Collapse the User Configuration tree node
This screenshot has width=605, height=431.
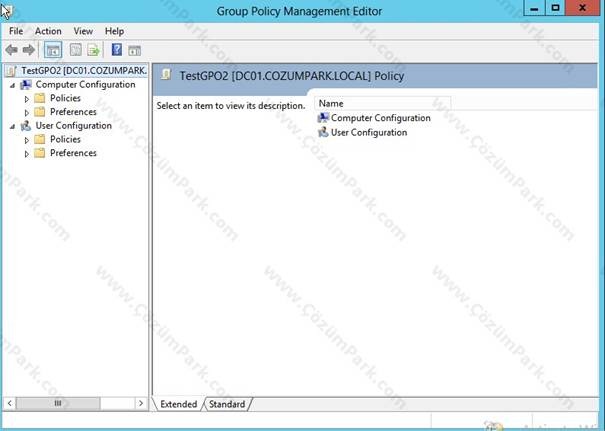12,126
